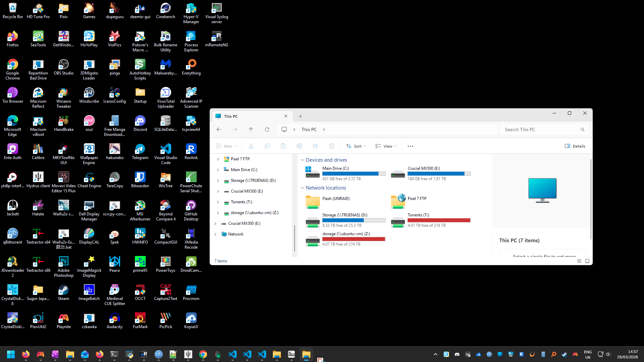Switch to large thumbnails view in the status bar
Viewport: 644px width, 362px height.
[587, 261]
